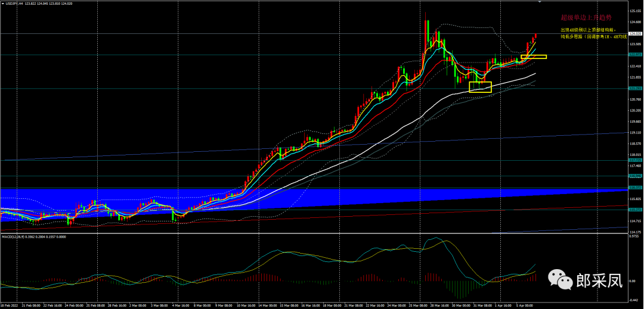Click the 18 Feb 2022 date on time axis
The image size is (644, 309).
(11, 305)
